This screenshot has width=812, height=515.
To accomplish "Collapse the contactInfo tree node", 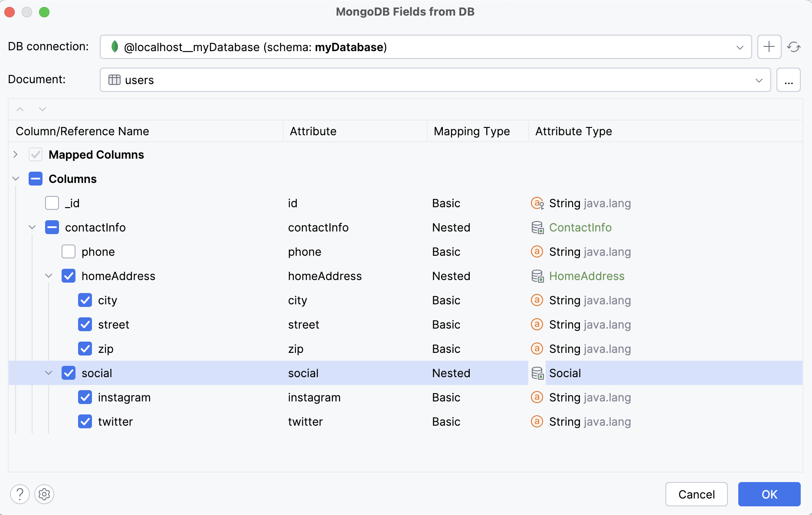I will pos(31,227).
